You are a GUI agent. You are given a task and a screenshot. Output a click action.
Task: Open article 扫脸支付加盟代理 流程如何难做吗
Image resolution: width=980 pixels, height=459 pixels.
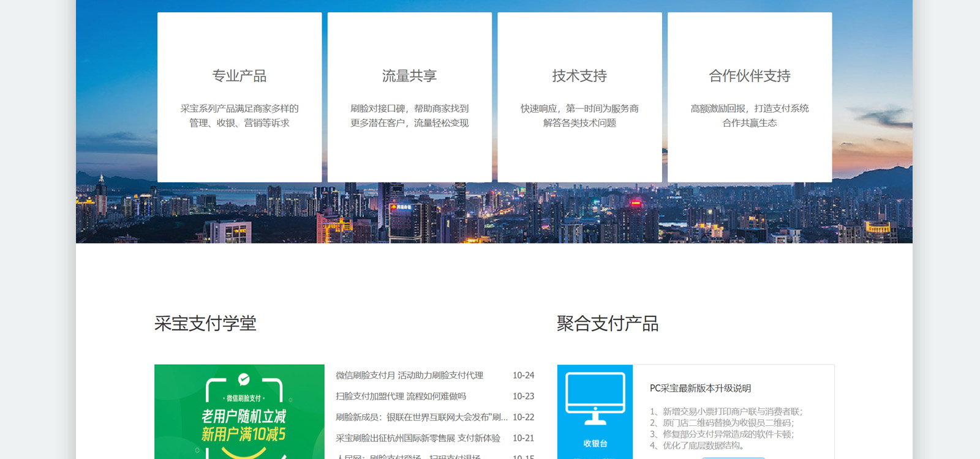click(x=401, y=397)
